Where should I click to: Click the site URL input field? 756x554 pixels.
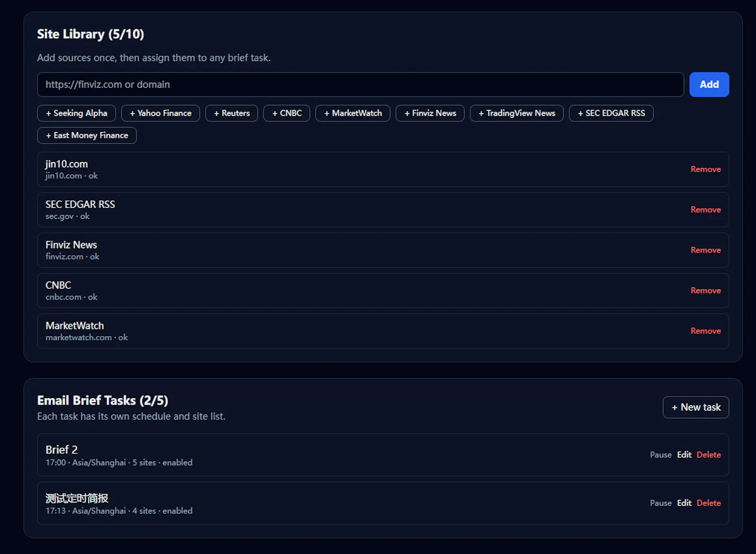click(x=360, y=85)
